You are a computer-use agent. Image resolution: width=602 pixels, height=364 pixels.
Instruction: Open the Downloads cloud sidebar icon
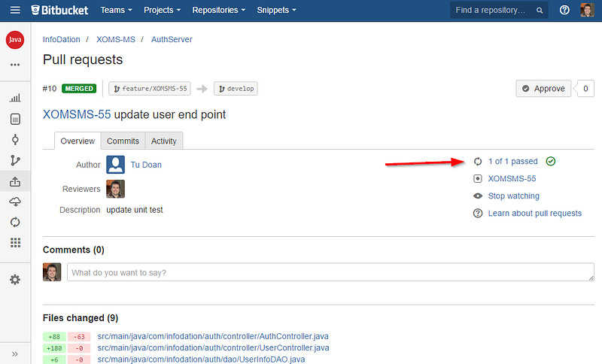tap(15, 202)
